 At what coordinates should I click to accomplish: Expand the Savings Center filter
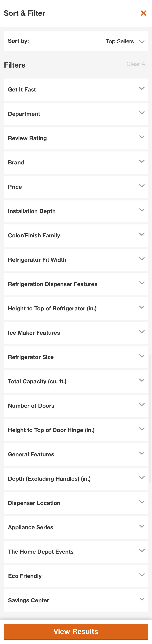[x=76, y=600]
